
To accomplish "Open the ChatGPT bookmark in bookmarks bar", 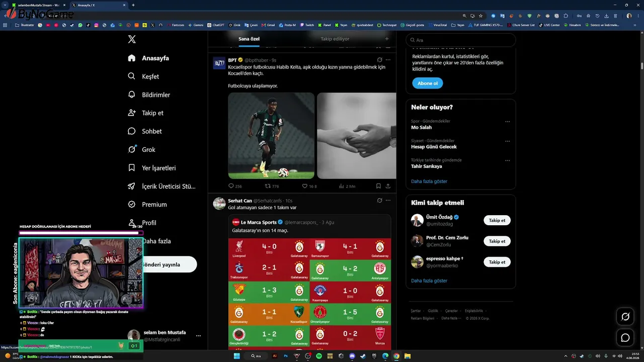I will (x=216, y=25).
